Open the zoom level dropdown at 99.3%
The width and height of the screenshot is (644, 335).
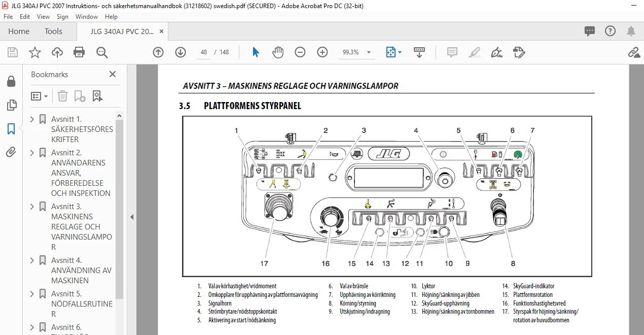click(369, 52)
